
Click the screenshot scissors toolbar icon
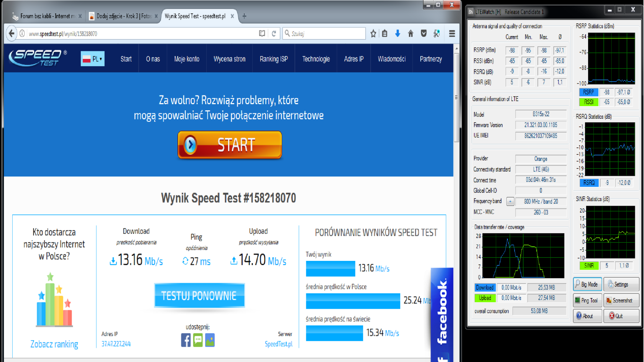(437, 34)
